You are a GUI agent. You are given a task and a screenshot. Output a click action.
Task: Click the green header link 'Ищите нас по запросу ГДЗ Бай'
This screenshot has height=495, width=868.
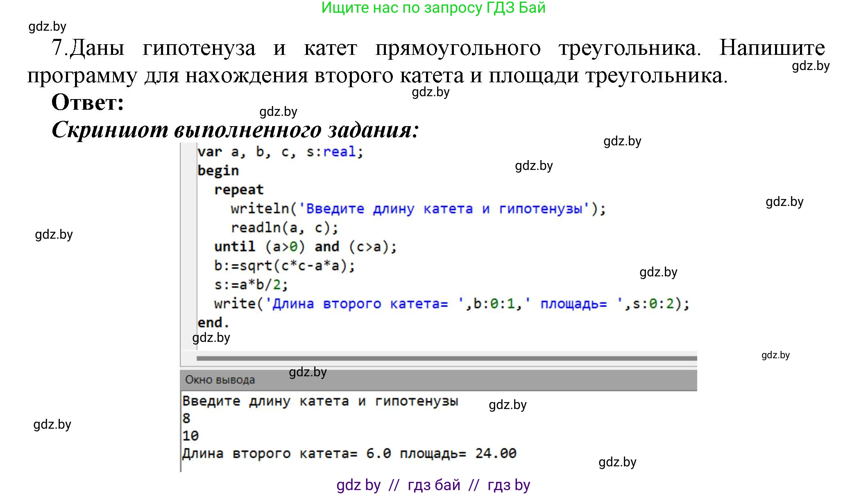[434, 9]
